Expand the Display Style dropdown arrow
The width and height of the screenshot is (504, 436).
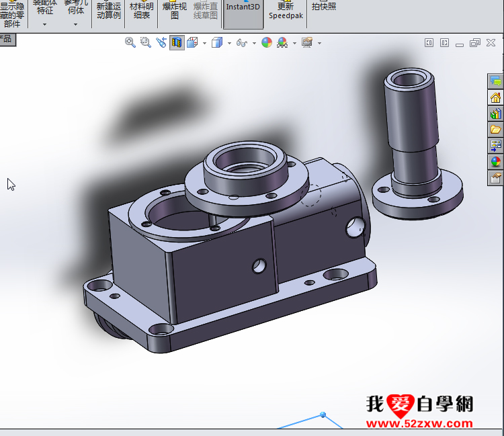(x=229, y=43)
